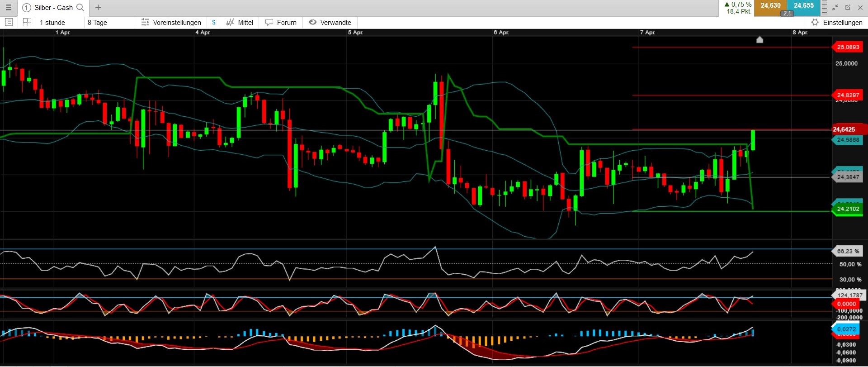Click the Forum speech bubble icon
Screen dimensions: 868x367
(269, 22)
